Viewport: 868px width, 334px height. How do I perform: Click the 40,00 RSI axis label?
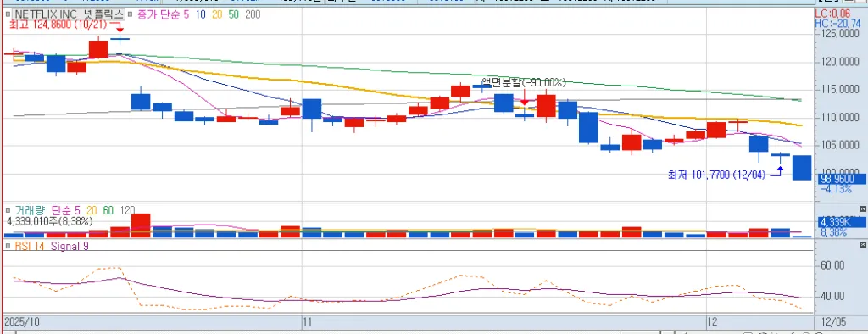pyautogui.click(x=832, y=297)
